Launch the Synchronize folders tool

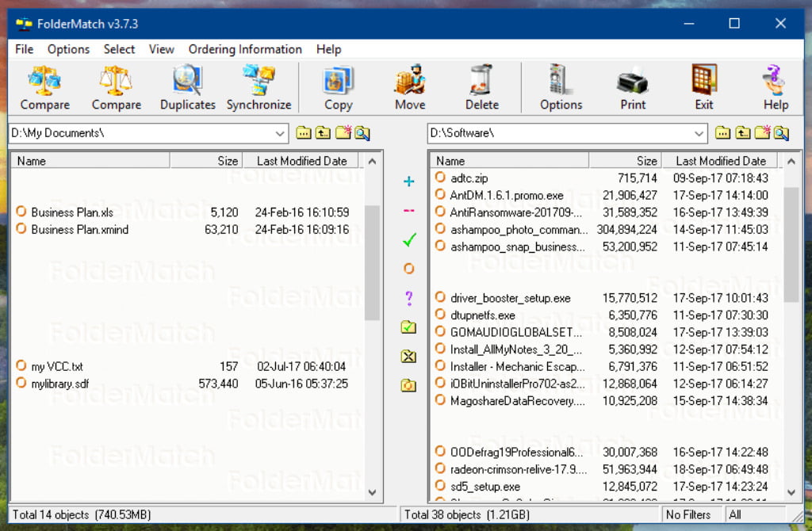(259, 87)
